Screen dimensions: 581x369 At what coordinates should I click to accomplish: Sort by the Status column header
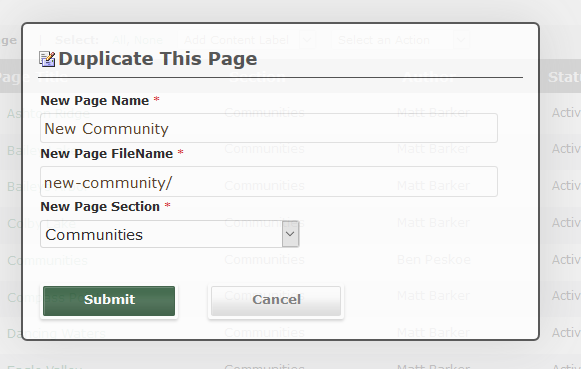(564, 77)
